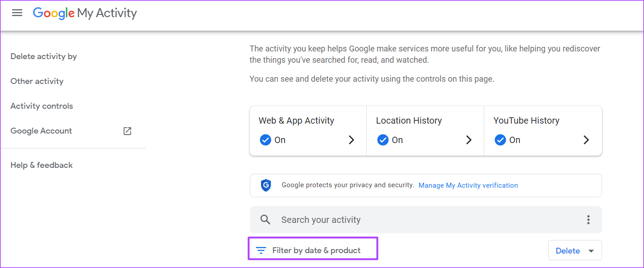Click the filter icon in Filter by date & product

[261, 249]
